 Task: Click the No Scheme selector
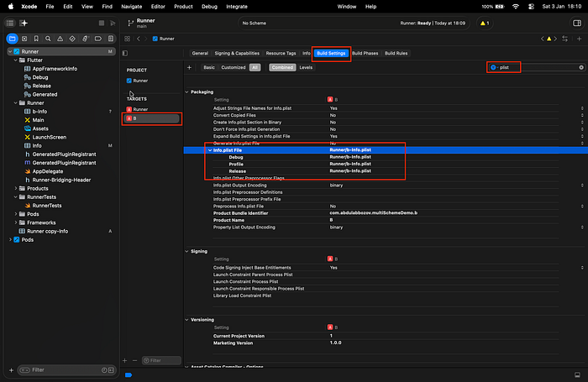tap(255, 24)
